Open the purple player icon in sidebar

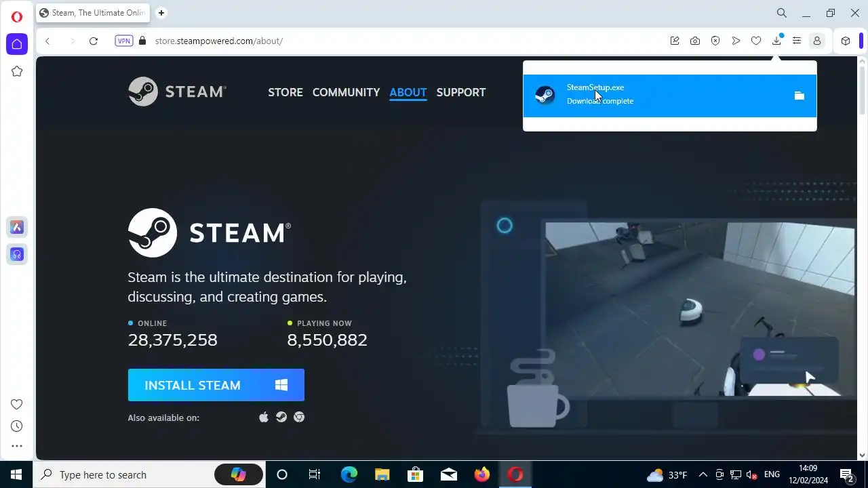pos(17,254)
